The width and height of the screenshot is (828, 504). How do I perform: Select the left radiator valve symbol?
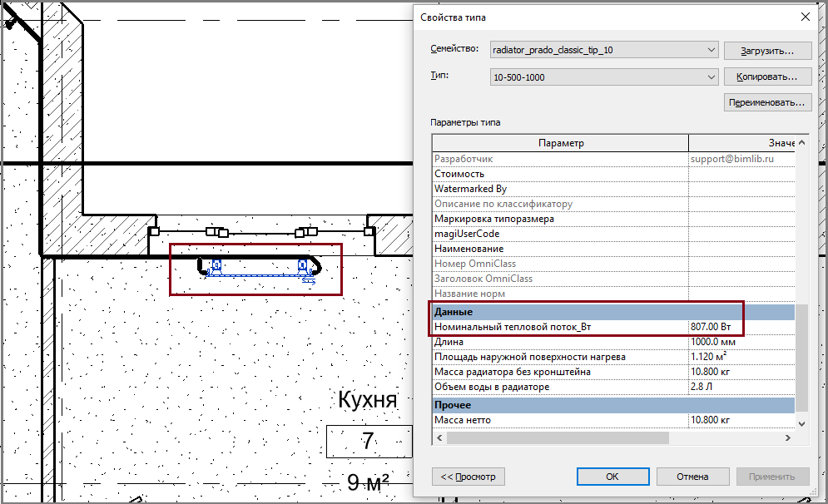pyautogui.click(x=216, y=266)
